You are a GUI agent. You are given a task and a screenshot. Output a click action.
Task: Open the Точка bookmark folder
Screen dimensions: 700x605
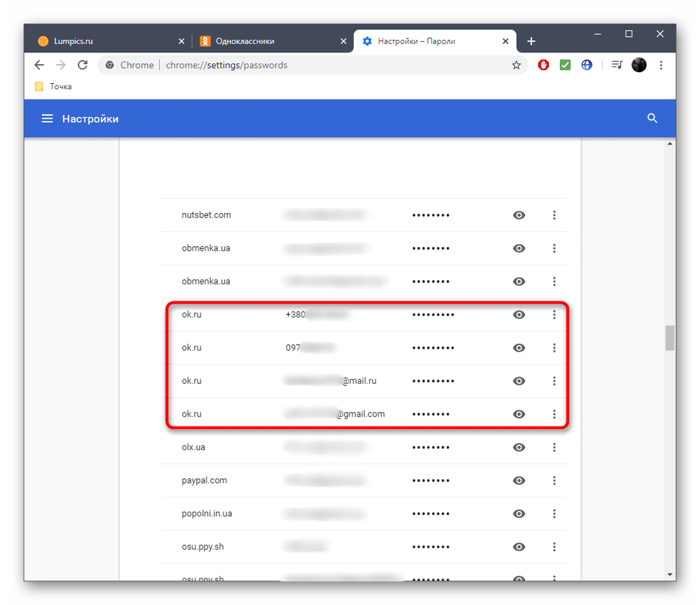tap(54, 86)
